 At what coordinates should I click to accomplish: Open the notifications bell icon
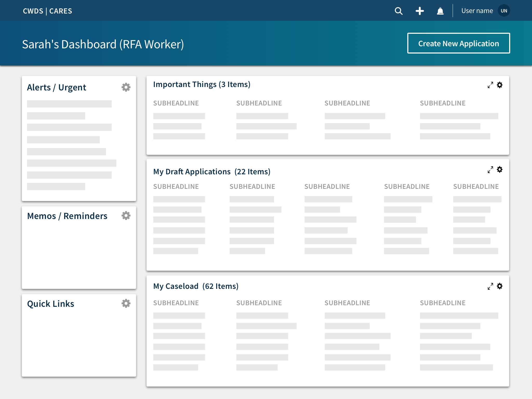(x=440, y=11)
